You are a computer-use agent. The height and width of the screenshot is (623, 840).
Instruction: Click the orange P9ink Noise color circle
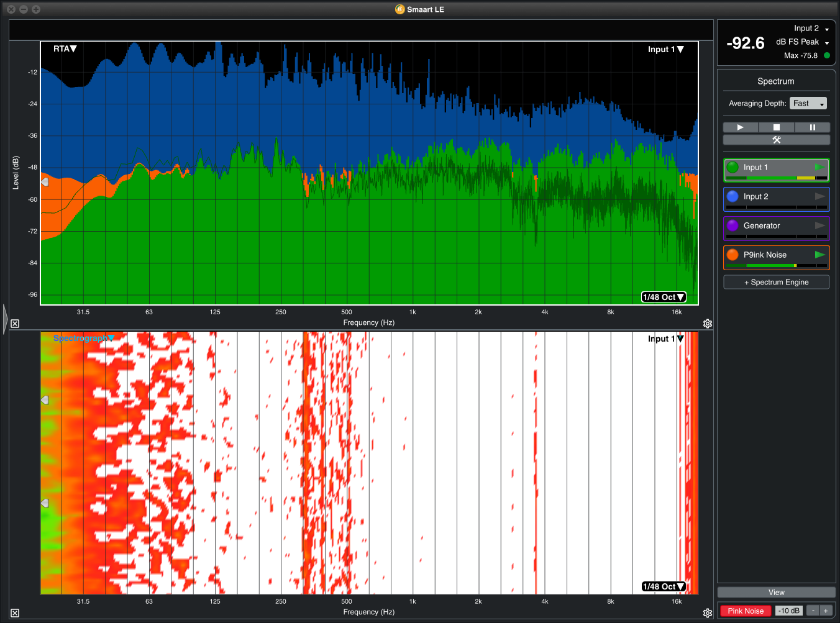coord(733,255)
